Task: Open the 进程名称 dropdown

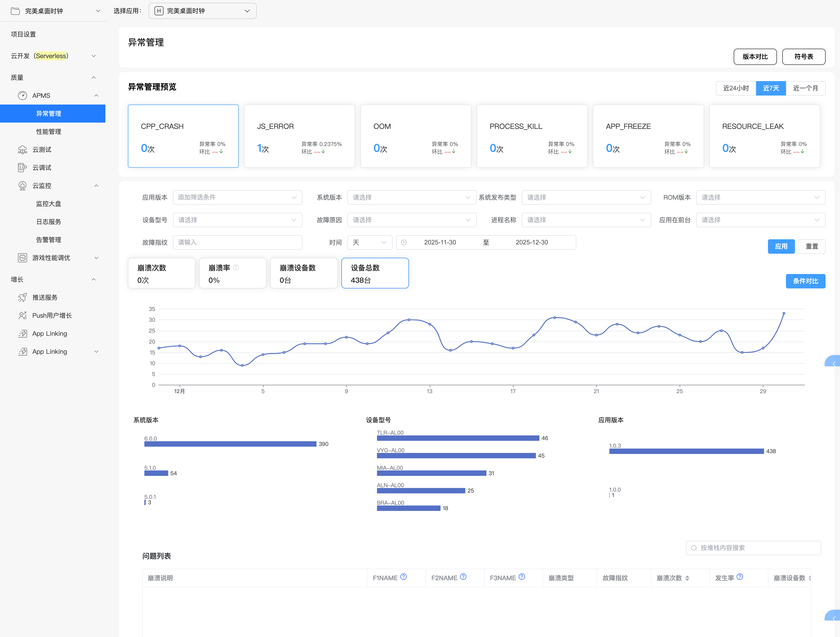Action: [x=586, y=220]
